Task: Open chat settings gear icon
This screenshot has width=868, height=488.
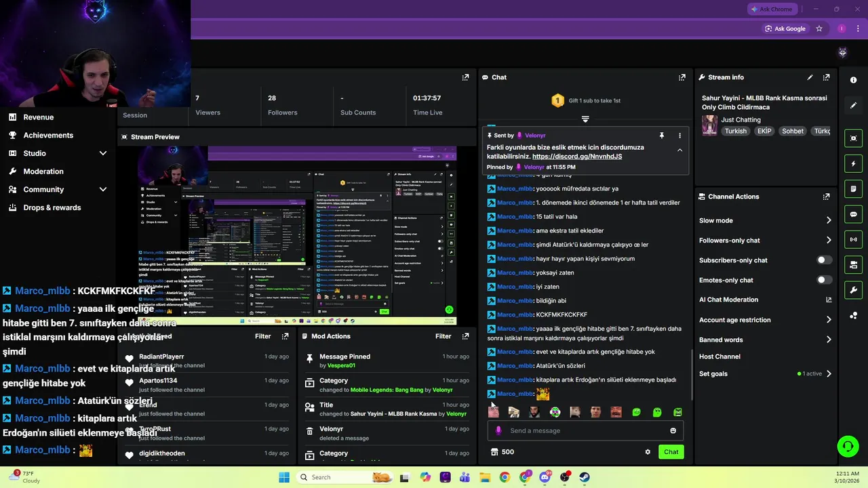Action: (648, 452)
